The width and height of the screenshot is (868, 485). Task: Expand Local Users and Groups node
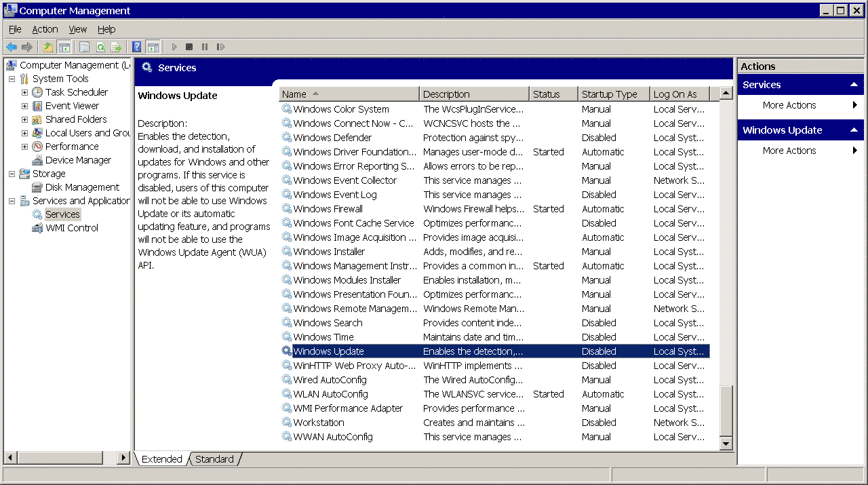point(24,133)
